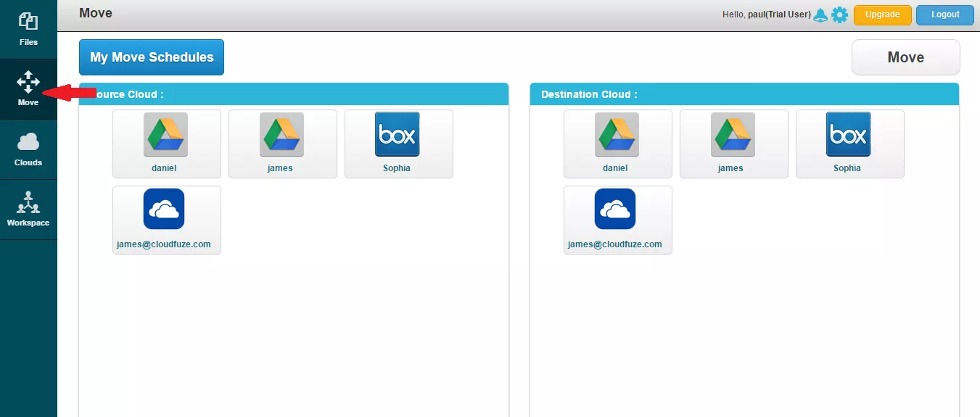Open the Files section in sidebar
This screenshot has width=980, height=417.
[x=28, y=29]
